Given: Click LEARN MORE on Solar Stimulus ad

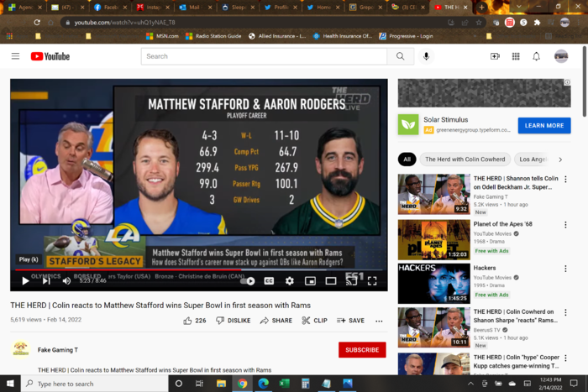Looking at the screenshot, I should coord(544,126).
